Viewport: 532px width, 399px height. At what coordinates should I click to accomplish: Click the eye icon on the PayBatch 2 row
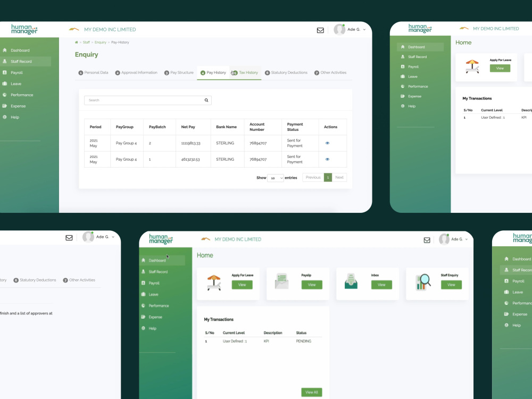[x=327, y=143]
